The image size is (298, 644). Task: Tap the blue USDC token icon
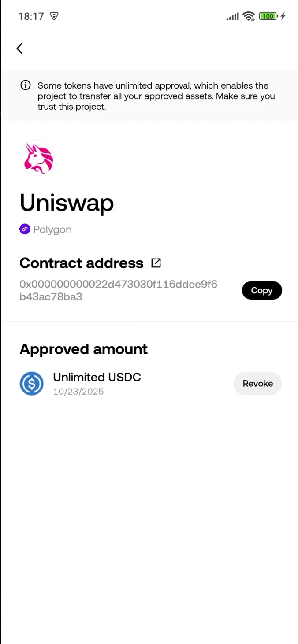(32, 383)
